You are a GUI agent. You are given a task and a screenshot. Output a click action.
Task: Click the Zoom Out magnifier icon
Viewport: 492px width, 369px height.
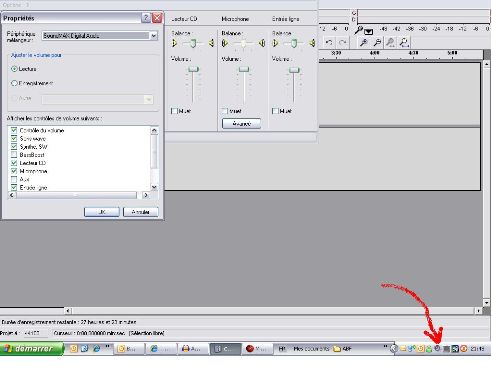377,42
